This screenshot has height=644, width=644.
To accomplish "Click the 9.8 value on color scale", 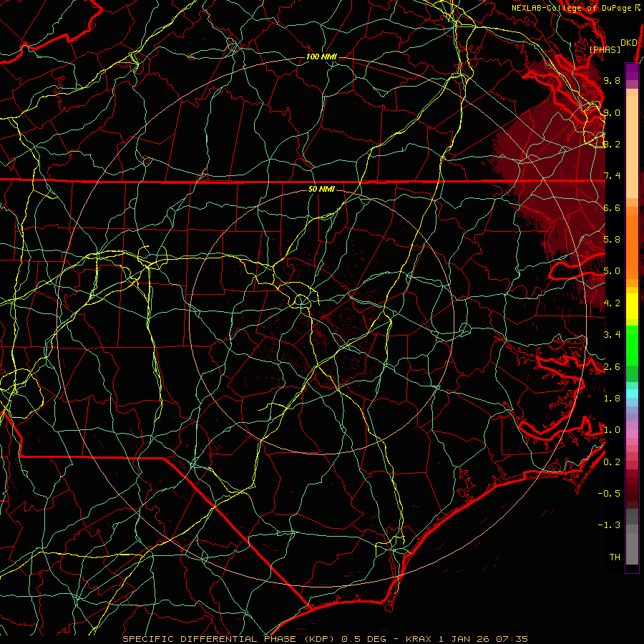I will coord(612,80).
